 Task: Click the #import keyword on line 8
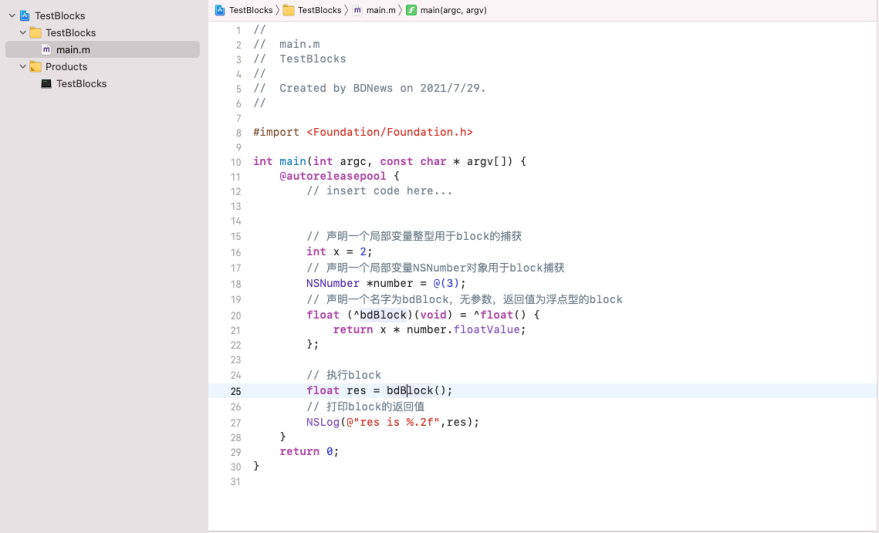click(x=276, y=132)
